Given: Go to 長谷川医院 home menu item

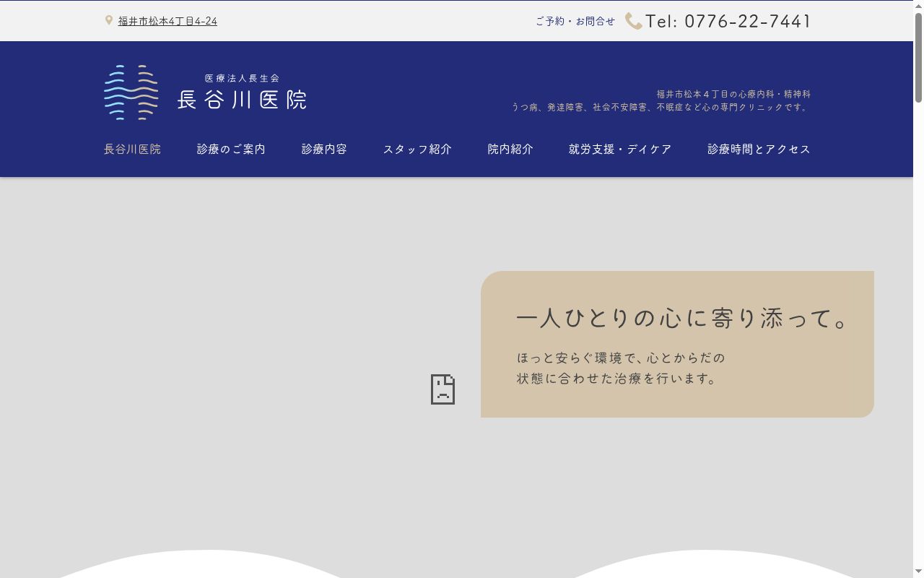Looking at the screenshot, I should [x=132, y=149].
